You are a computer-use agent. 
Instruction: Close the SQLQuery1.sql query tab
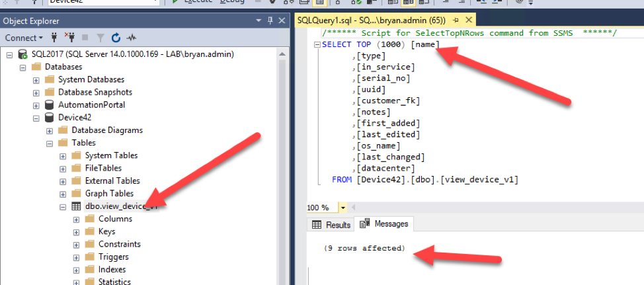coord(467,22)
